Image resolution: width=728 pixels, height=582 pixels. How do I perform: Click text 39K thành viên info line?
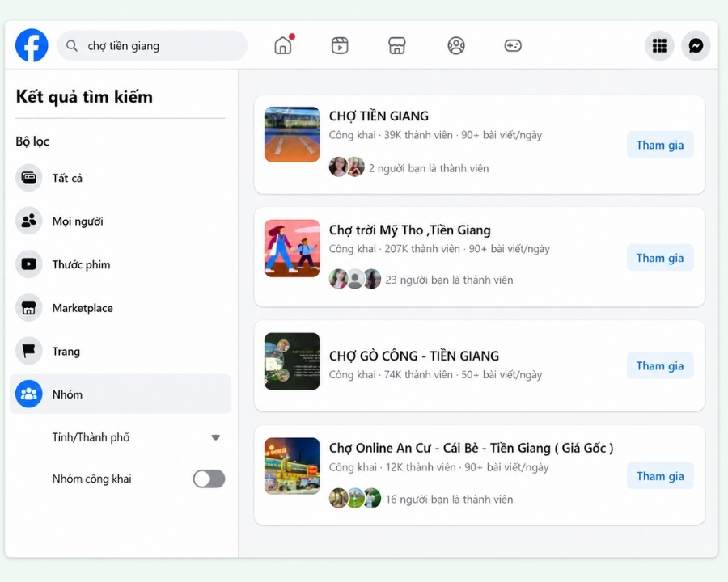pos(435,135)
